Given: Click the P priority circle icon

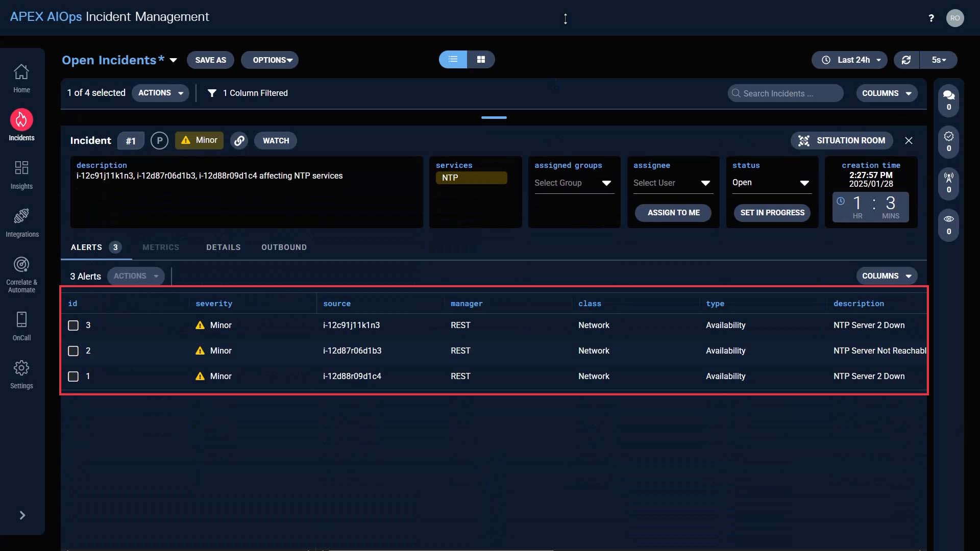Looking at the screenshot, I should 159,140.
